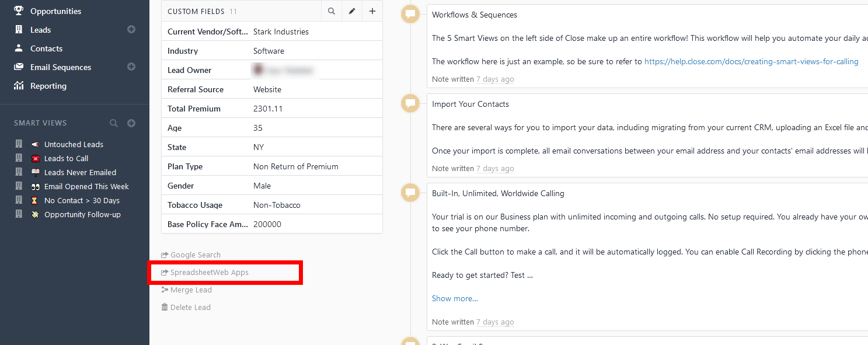Search custom fields with magnifier icon

pyautogui.click(x=332, y=11)
